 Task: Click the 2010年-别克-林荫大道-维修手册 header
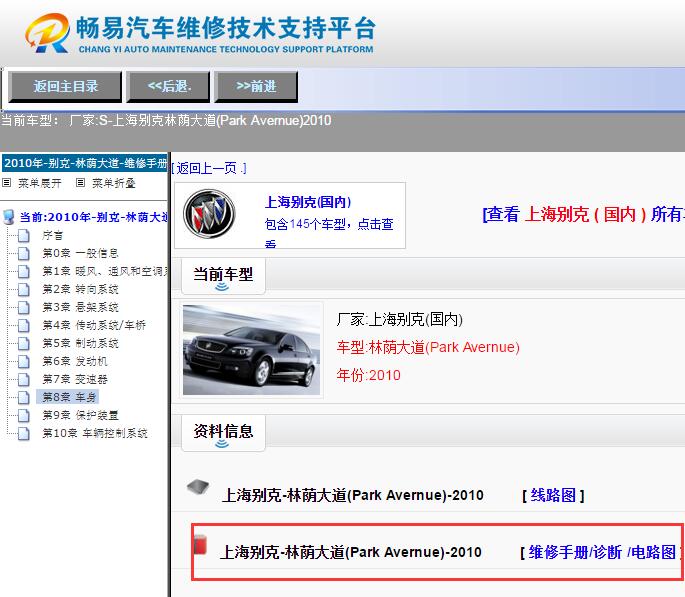(85, 163)
